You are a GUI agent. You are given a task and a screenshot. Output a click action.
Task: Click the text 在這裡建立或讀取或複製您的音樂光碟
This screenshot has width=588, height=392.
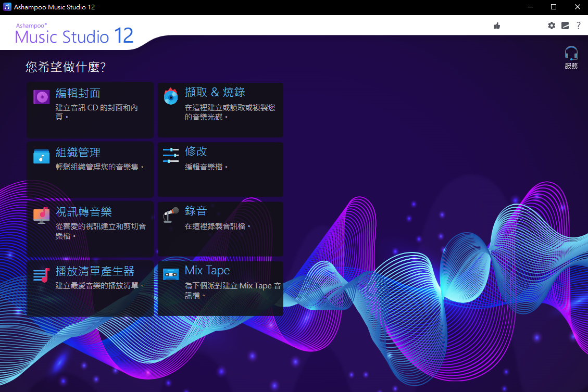230,112
